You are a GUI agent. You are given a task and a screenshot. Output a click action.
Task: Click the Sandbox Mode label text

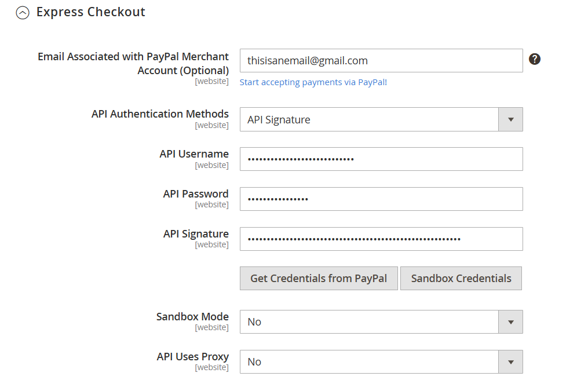[x=192, y=317]
